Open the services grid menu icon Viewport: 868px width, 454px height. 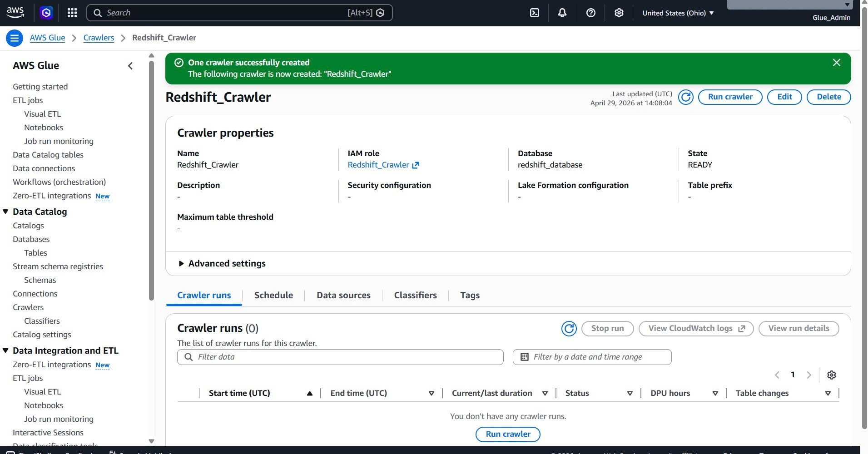point(72,13)
